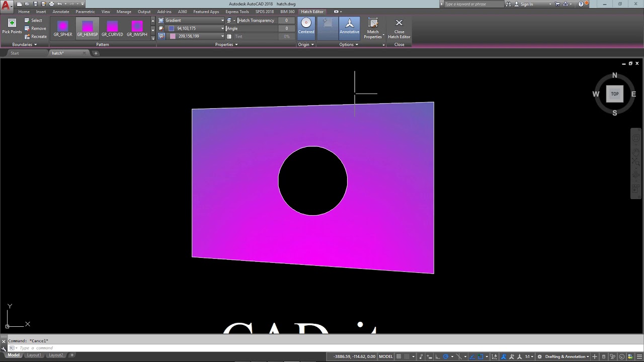Click the Undo arrow in Quick Access
Screen dimensions: 644x362
(59, 4)
